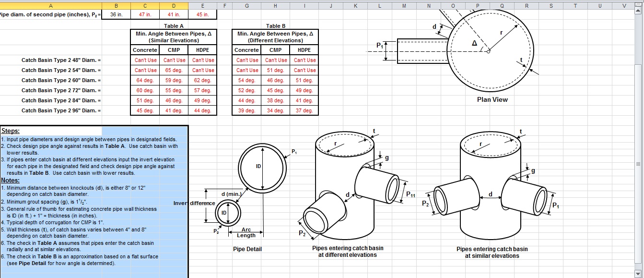Select the HDPE header under Table A

coord(203,49)
